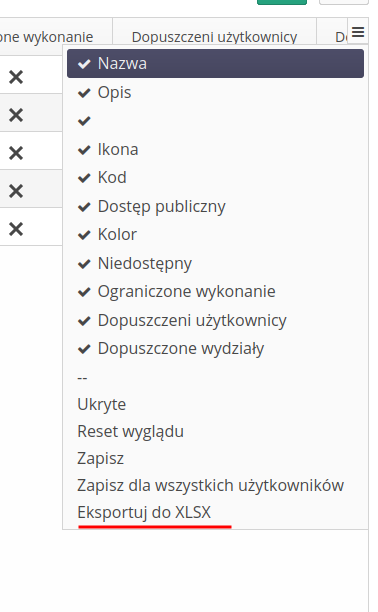Viewport: 378px width, 612px height.
Task: Hide the Kod column
Action: pos(215,178)
